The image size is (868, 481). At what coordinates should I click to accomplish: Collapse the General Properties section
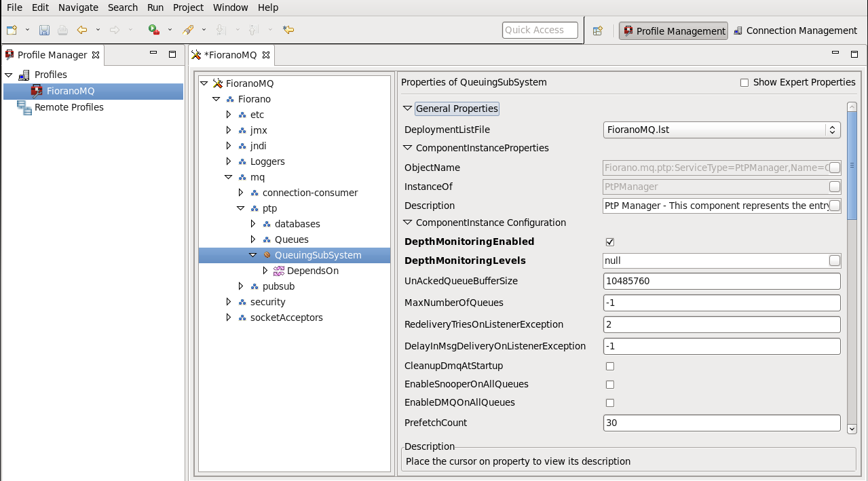pos(408,109)
